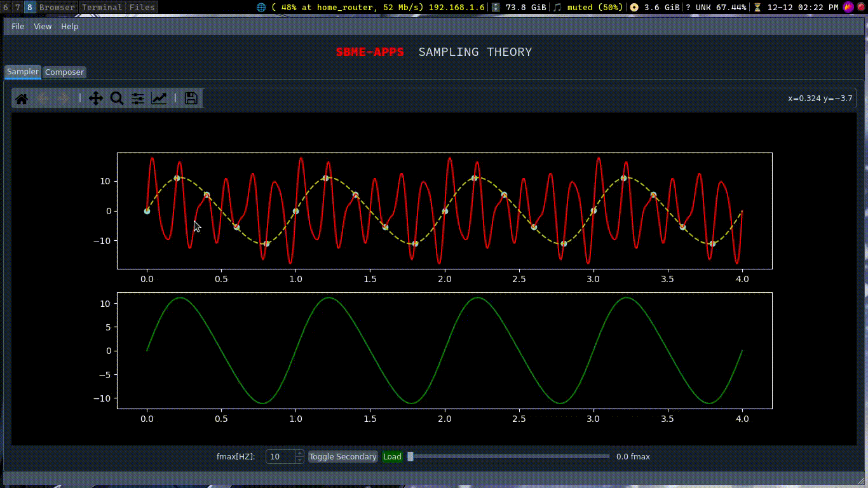Image resolution: width=868 pixels, height=488 pixels.
Task: Activate the Zoom magnifier tool
Action: [x=117, y=98]
